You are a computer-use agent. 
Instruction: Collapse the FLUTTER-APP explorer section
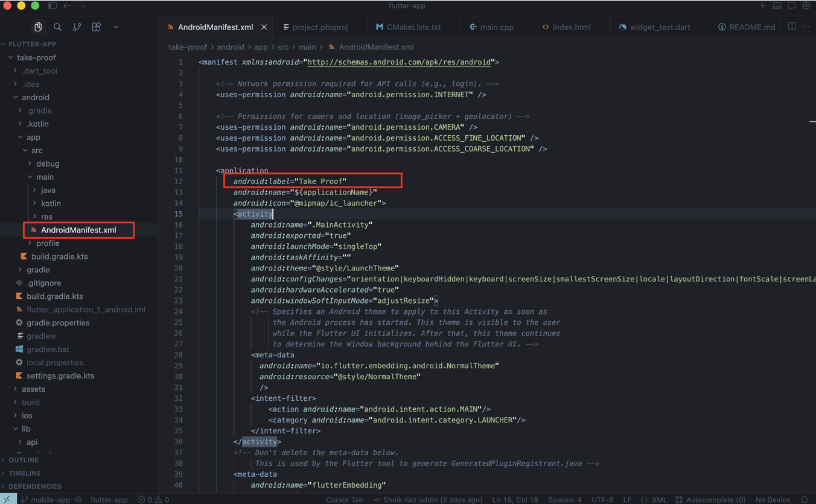(x=79, y=44)
